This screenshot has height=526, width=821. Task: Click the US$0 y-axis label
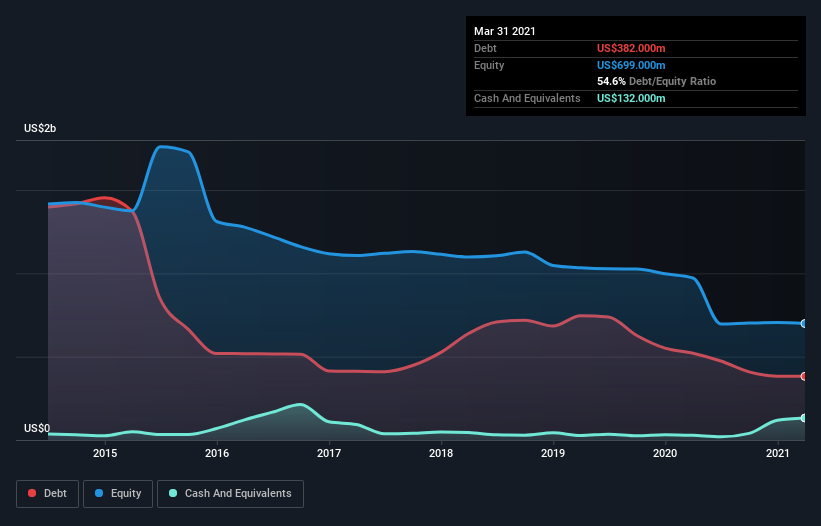[x=37, y=428]
